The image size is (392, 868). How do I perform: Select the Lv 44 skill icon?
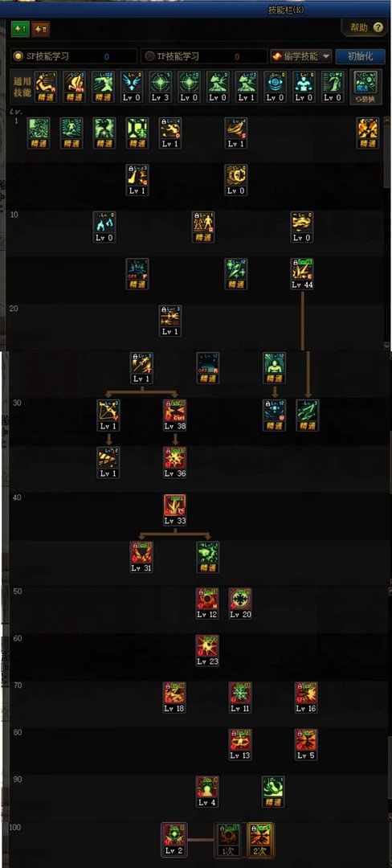click(x=302, y=274)
